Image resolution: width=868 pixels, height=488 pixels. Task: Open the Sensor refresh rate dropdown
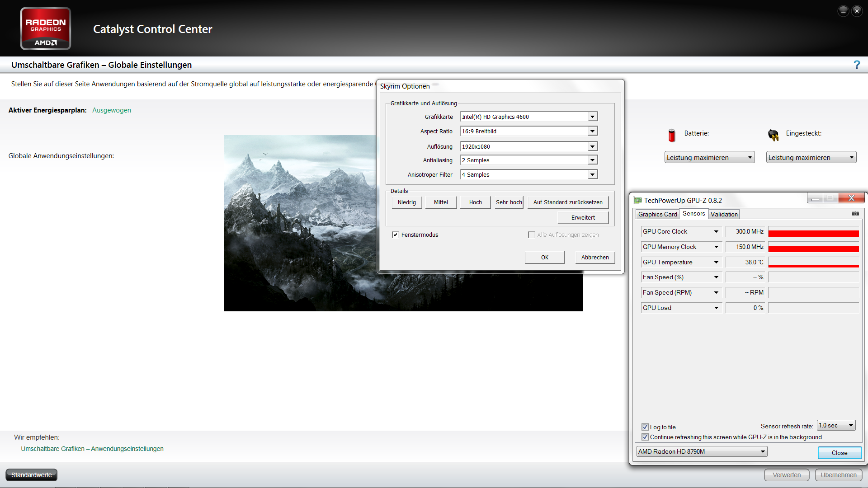(836, 426)
